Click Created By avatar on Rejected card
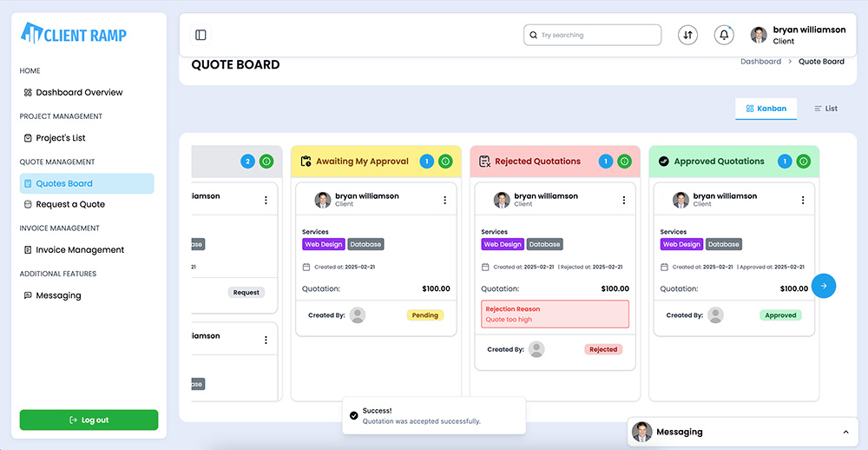The width and height of the screenshot is (868, 450). [536, 349]
